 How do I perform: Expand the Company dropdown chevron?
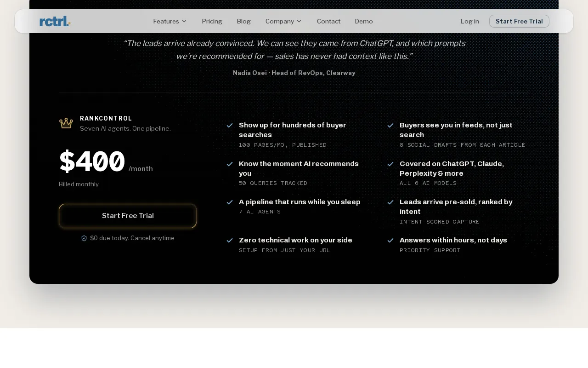tap(299, 21)
